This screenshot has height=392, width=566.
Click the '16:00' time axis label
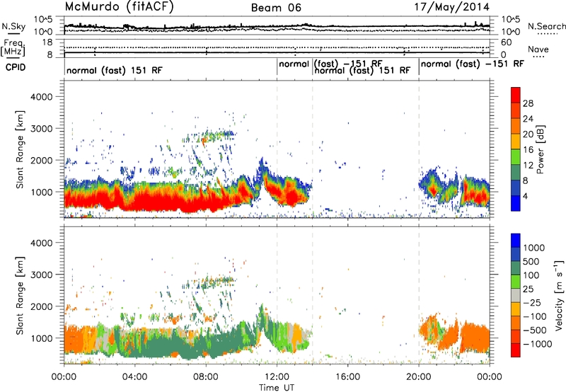coord(347,377)
